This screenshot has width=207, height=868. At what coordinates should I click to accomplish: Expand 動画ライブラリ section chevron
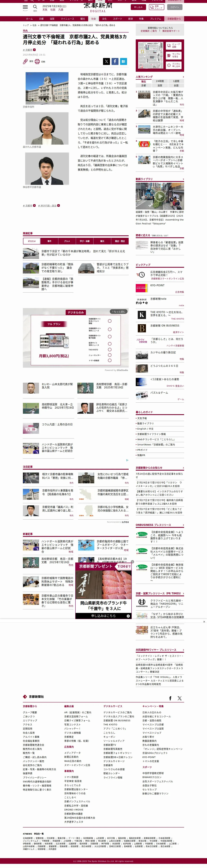[183, 179]
